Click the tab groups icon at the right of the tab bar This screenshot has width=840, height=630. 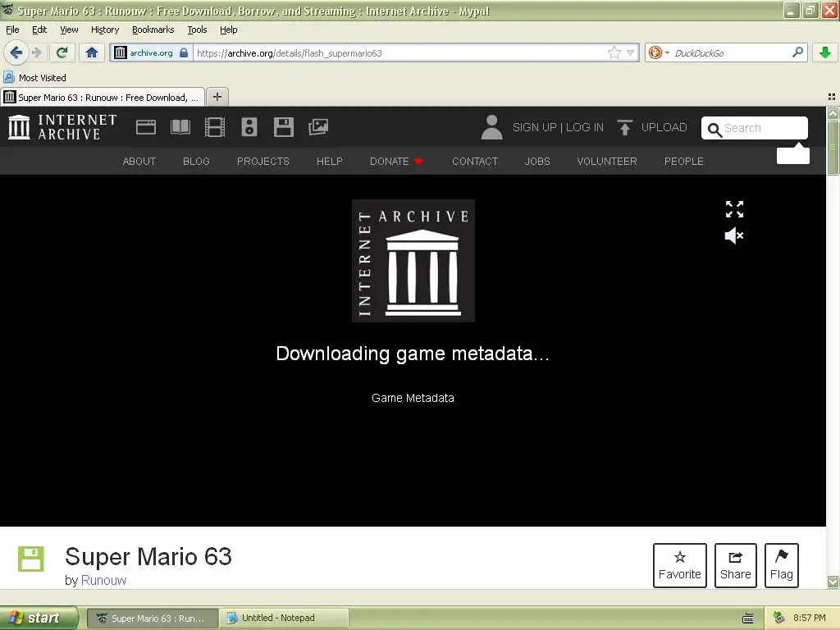(x=832, y=97)
